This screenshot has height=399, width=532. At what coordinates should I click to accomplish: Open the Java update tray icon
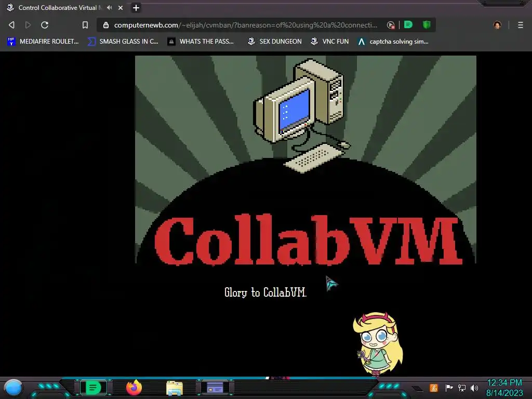(434, 388)
